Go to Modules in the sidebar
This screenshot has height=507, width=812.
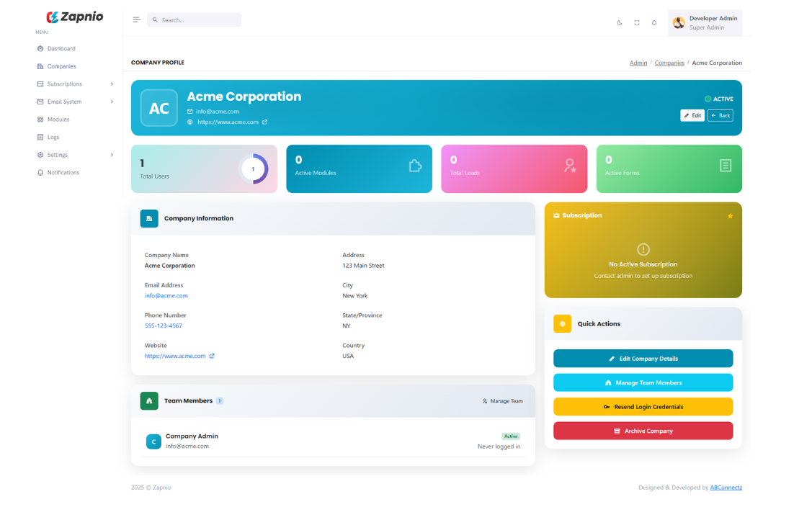tap(58, 120)
